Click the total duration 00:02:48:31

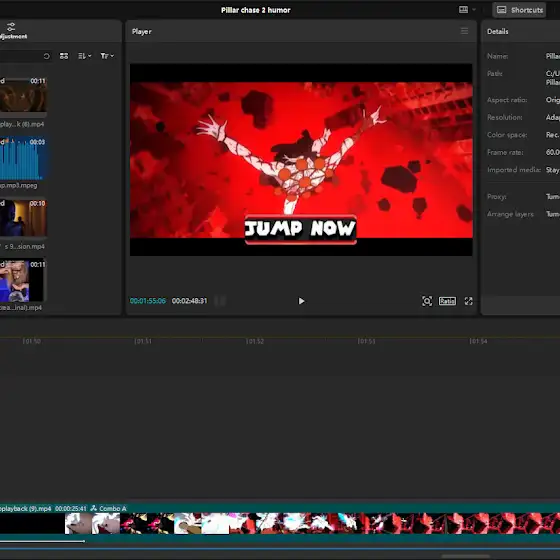coord(189,301)
